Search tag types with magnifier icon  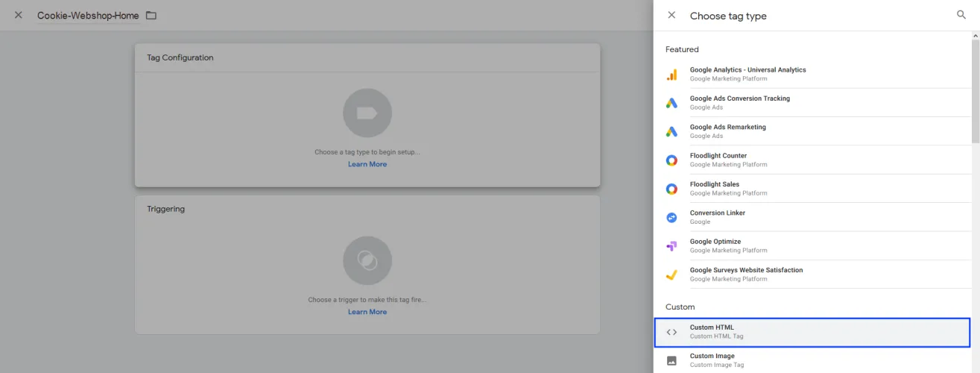[x=961, y=15]
